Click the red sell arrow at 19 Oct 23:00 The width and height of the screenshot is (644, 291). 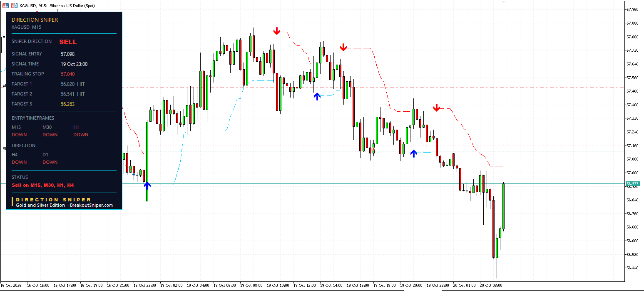click(436, 108)
